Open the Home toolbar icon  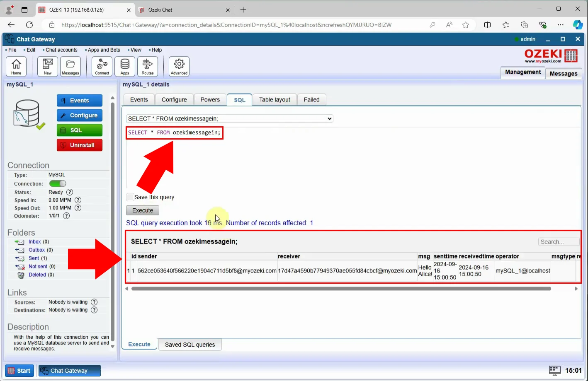pyautogui.click(x=16, y=66)
